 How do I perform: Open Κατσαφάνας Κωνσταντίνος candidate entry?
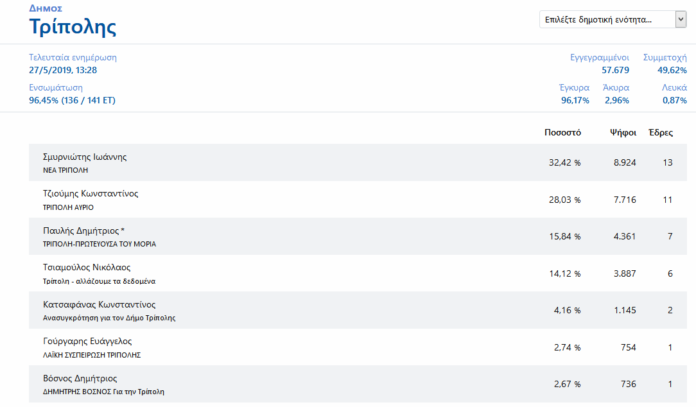(98, 304)
